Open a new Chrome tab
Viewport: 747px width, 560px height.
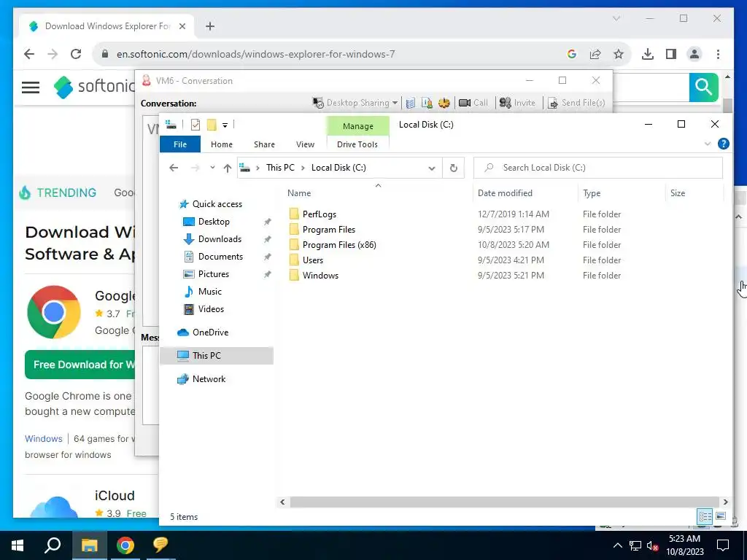click(210, 26)
